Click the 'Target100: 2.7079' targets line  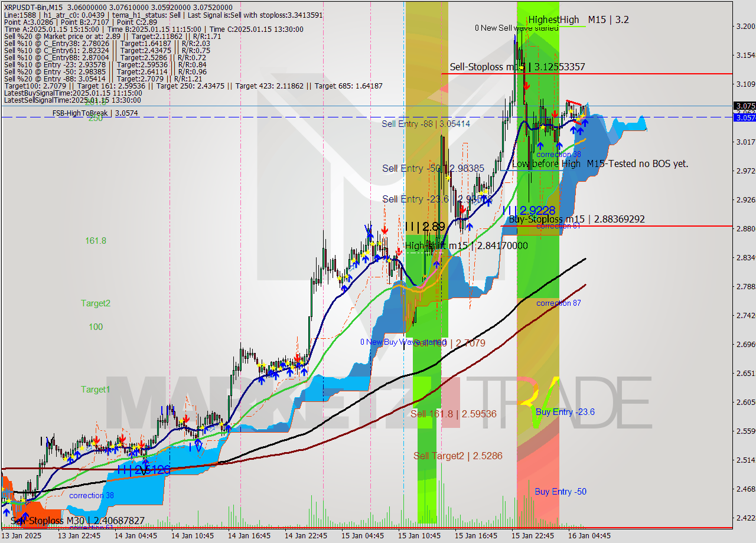click(193, 86)
